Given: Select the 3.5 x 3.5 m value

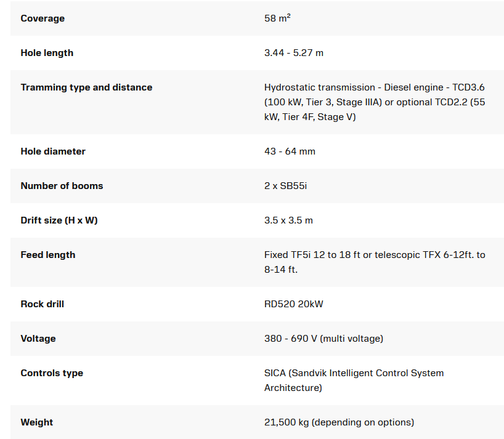Looking at the screenshot, I should coord(288,220).
